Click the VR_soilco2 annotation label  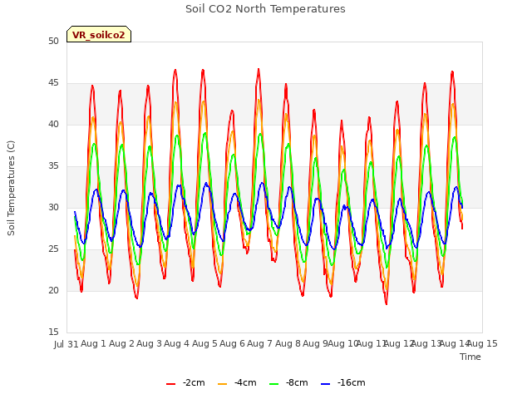pos(99,34)
